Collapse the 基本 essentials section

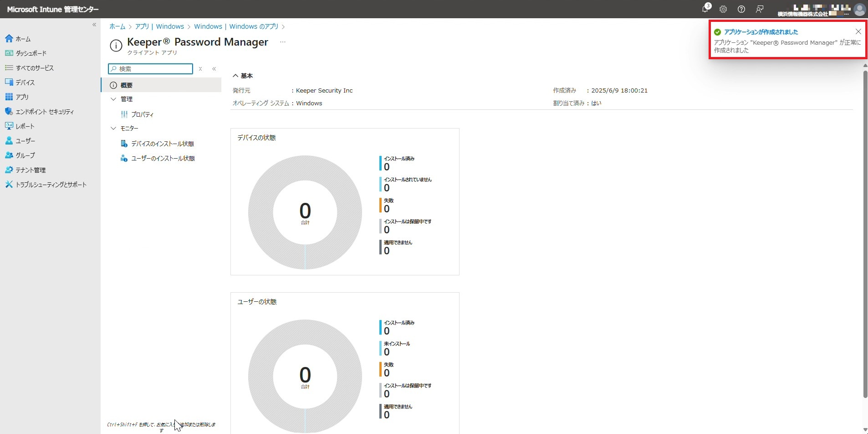point(235,76)
